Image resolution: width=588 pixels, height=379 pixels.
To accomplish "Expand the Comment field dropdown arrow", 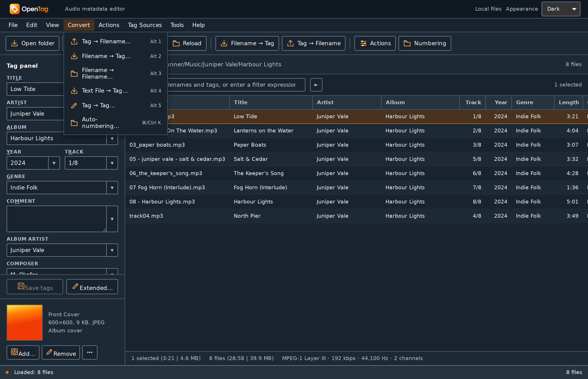I will click(x=112, y=219).
